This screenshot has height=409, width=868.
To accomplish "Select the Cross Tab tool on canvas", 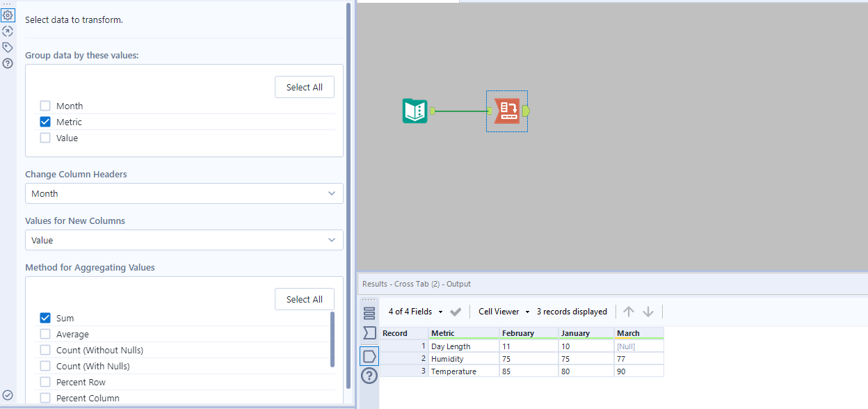I will point(506,111).
